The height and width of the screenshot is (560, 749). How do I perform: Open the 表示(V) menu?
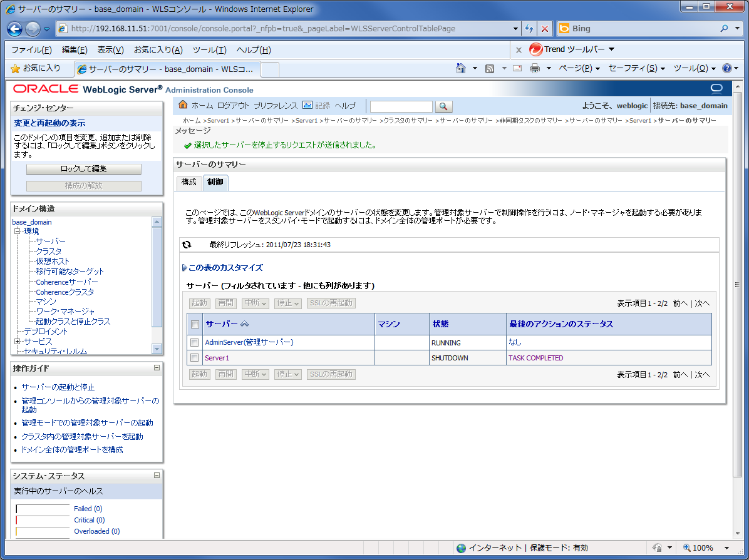click(x=110, y=49)
